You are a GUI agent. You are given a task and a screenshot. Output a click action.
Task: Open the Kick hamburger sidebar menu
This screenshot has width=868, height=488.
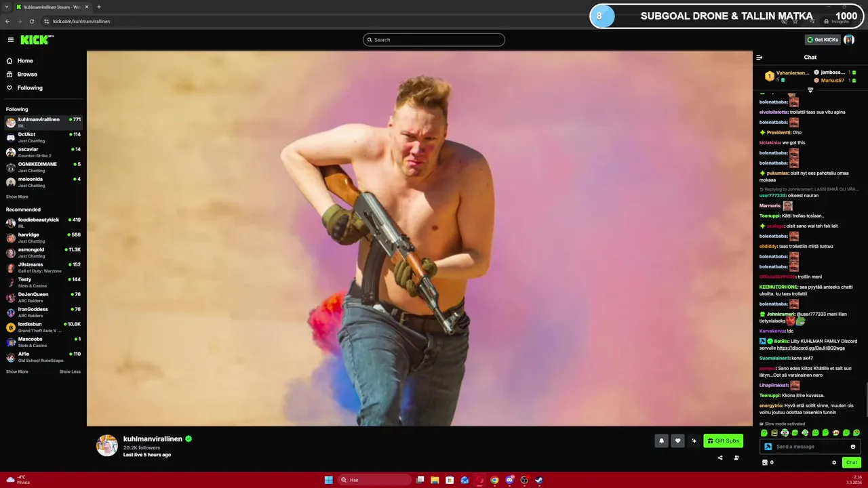10,40
